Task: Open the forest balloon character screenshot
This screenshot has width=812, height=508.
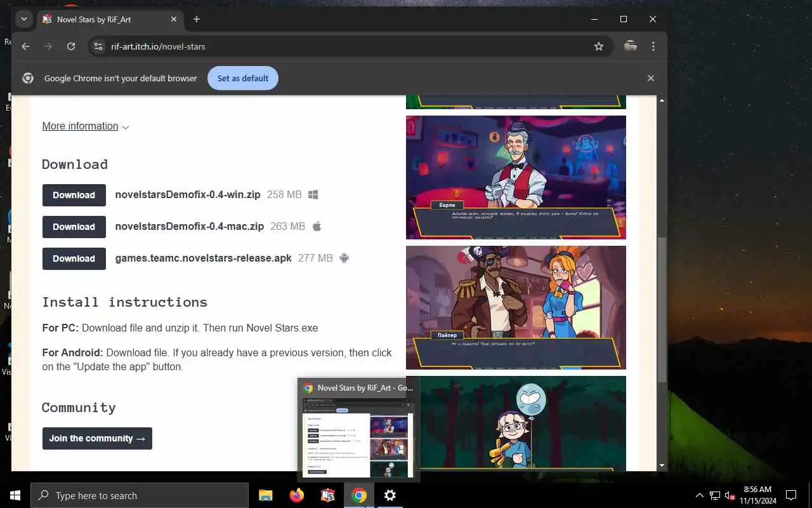Action: (516, 423)
